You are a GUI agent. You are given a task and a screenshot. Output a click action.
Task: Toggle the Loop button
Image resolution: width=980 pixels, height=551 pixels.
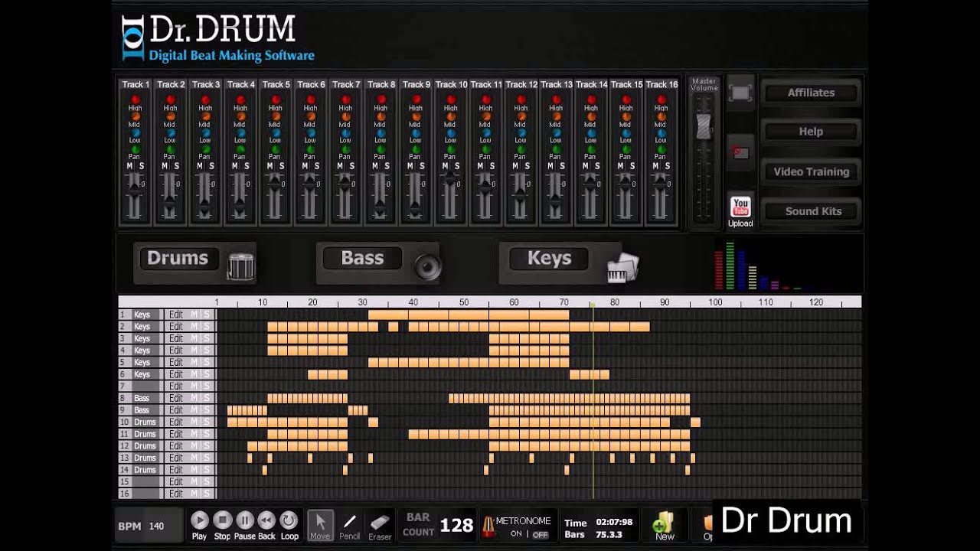pos(289,520)
